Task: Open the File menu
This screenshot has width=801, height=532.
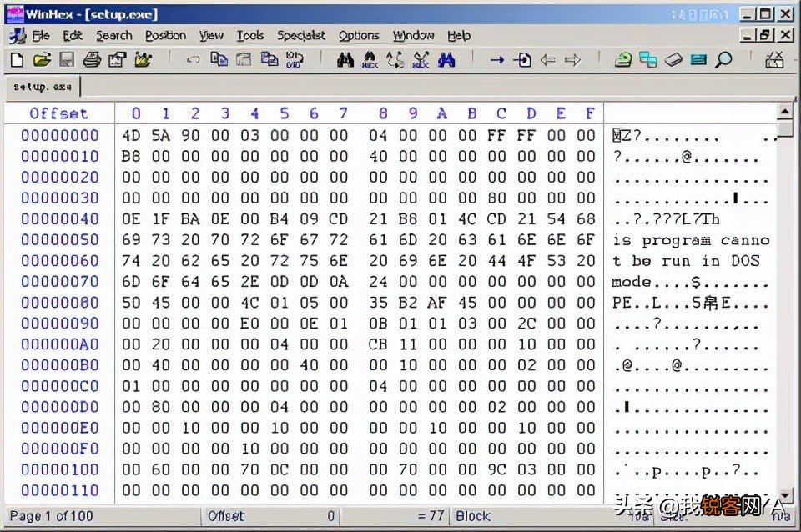Action: click(41, 36)
